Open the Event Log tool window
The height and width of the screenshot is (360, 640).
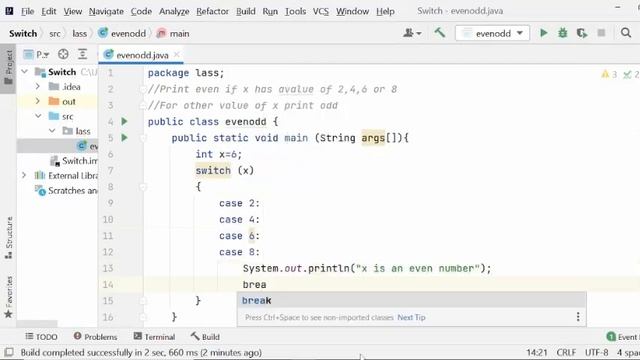click(623, 337)
